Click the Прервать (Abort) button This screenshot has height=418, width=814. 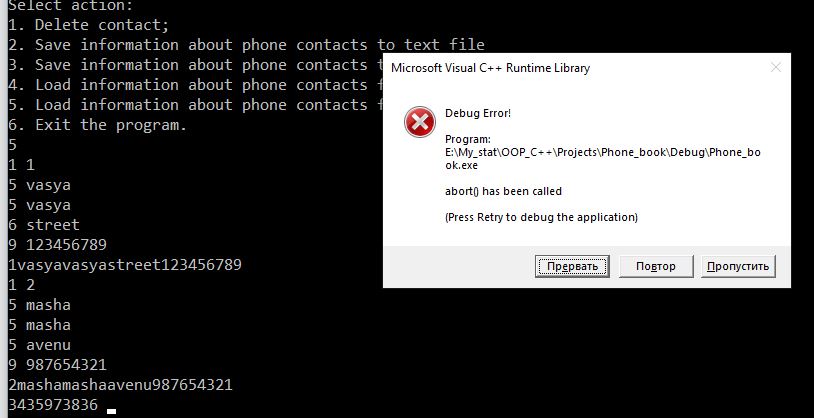tap(572, 266)
